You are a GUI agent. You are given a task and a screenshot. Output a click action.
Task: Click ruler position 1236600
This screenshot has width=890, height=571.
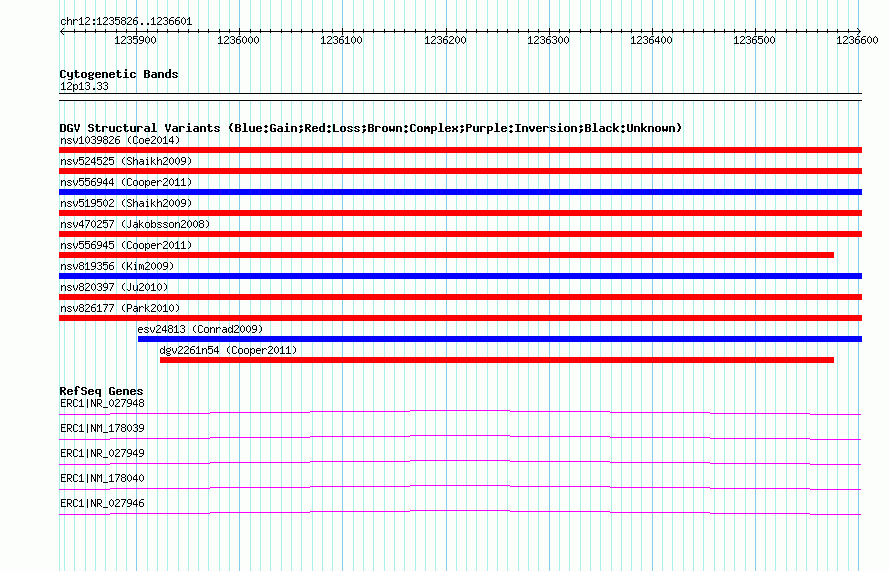[857, 40]
